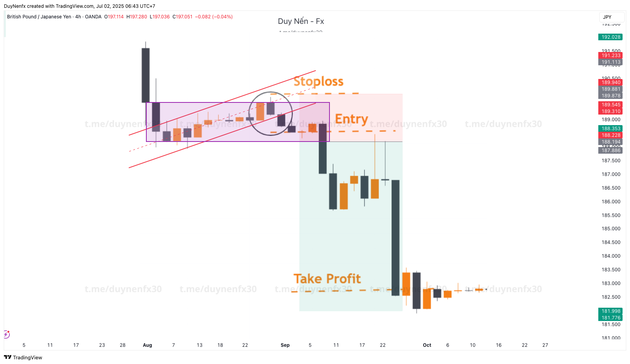Click the red 189.310 price label
Viewport: 630px width, 364px height.
pyautogui.click(x=610, y=111)
